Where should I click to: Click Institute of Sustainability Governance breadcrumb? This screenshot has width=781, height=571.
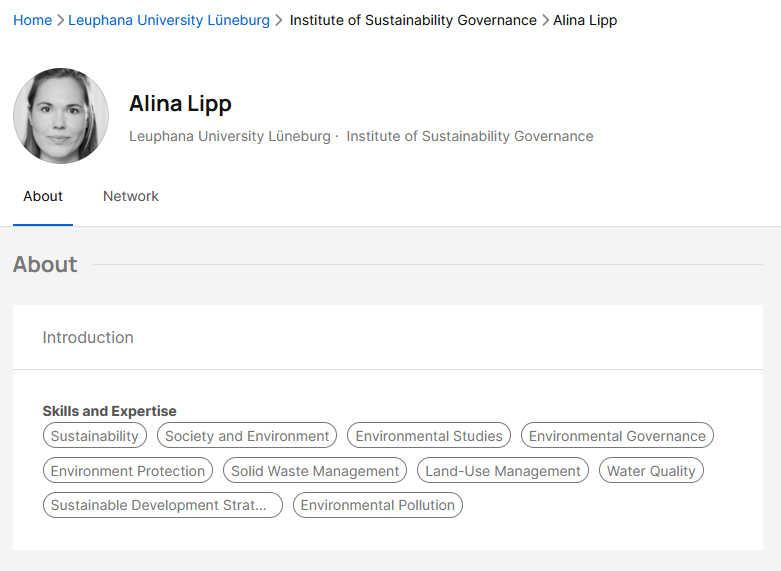[x=413, y=20]
